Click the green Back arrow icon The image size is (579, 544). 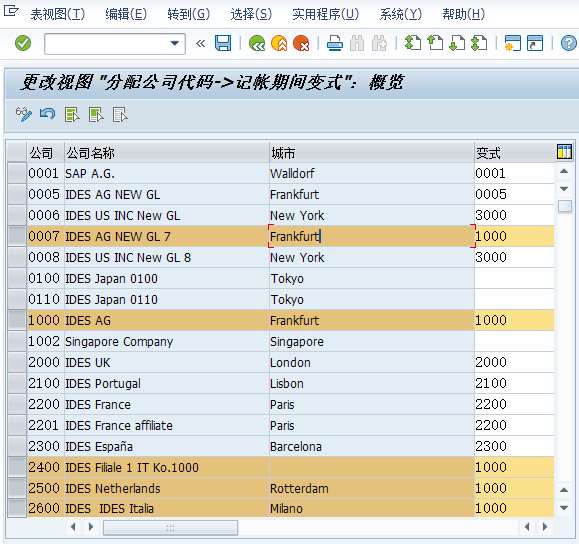point(257,43)
